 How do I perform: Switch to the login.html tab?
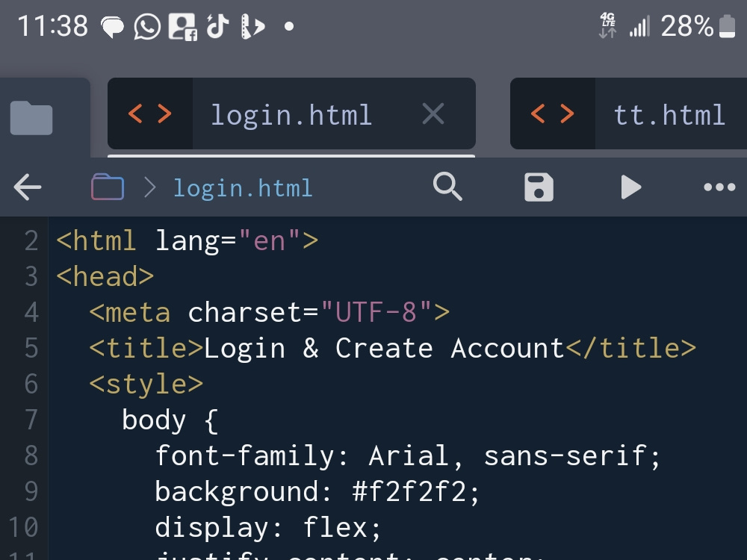[291, 113]
